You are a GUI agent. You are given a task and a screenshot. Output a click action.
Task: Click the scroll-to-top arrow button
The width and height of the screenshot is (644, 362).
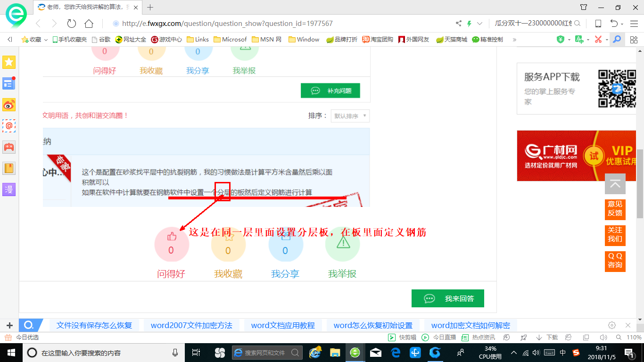coord(615,184)
